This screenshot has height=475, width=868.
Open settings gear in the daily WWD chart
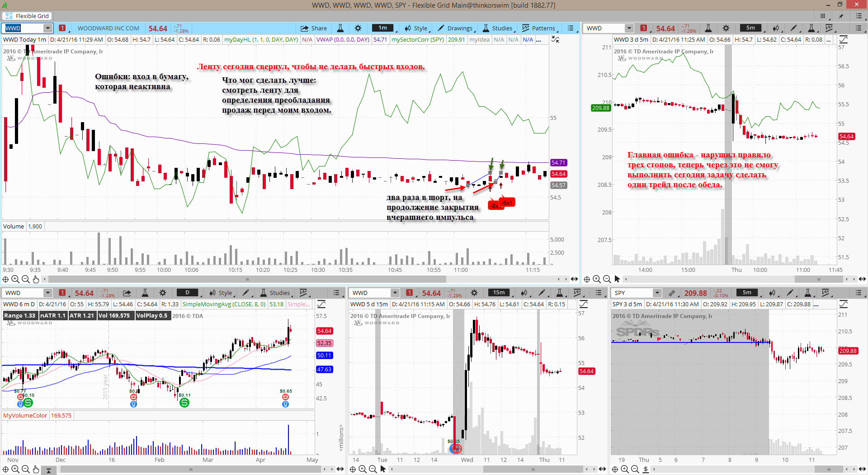pyautogui.click(x=163, y=293)
